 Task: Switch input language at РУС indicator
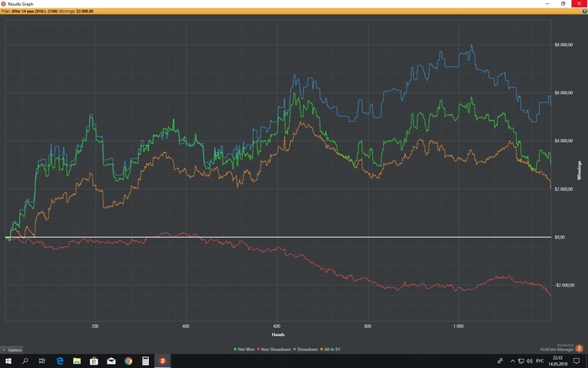[539, 361]
